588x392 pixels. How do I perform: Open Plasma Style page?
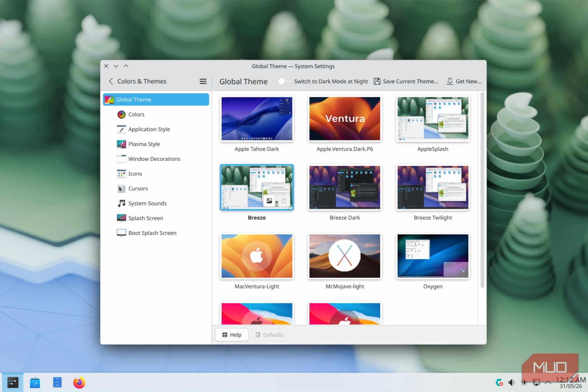click(156, 144)
